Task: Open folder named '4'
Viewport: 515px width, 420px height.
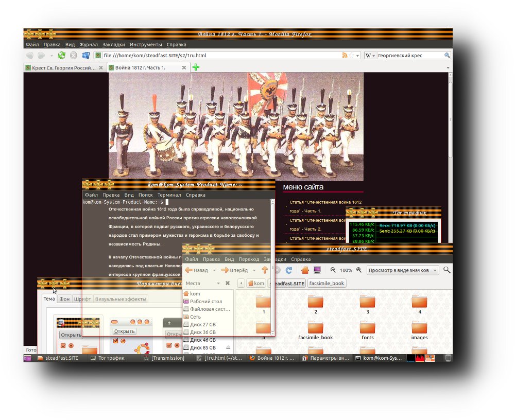Action: tap(419, 304)
